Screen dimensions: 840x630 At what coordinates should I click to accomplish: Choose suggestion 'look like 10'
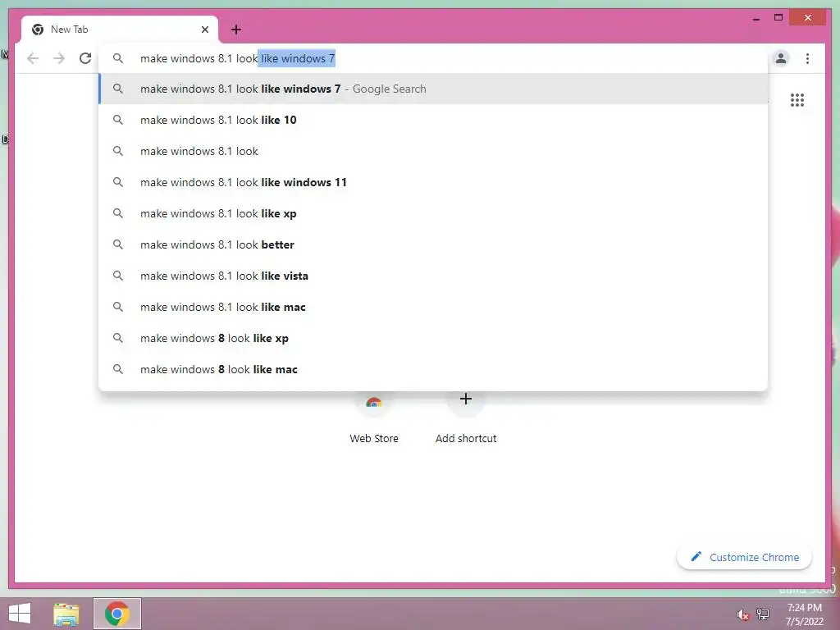tap(433, 120)
